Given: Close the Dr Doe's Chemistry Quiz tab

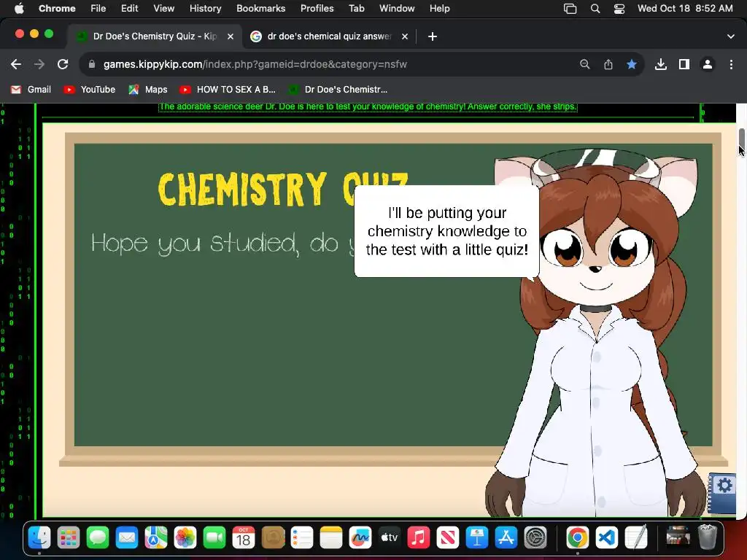Looking at the screenshot, I should (230, 36).
